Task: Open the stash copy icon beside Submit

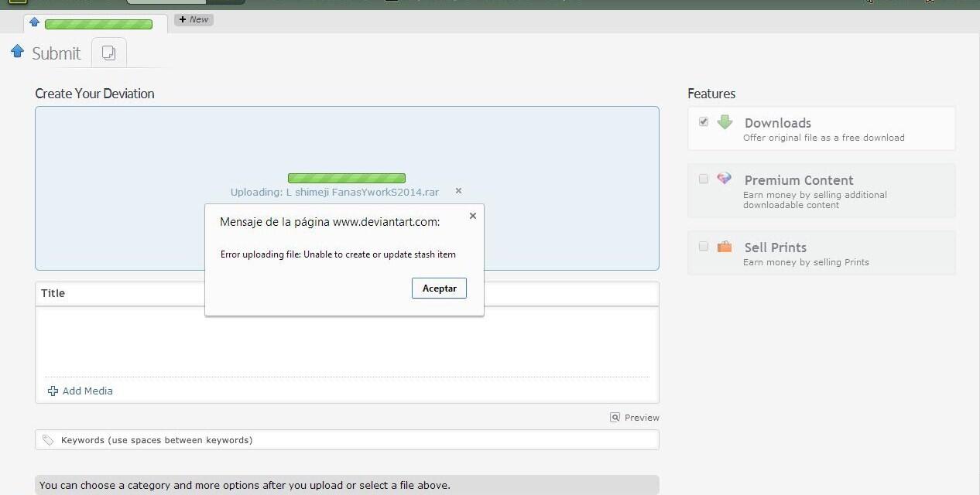Action: pyautogui.click(x=109, y=53)
